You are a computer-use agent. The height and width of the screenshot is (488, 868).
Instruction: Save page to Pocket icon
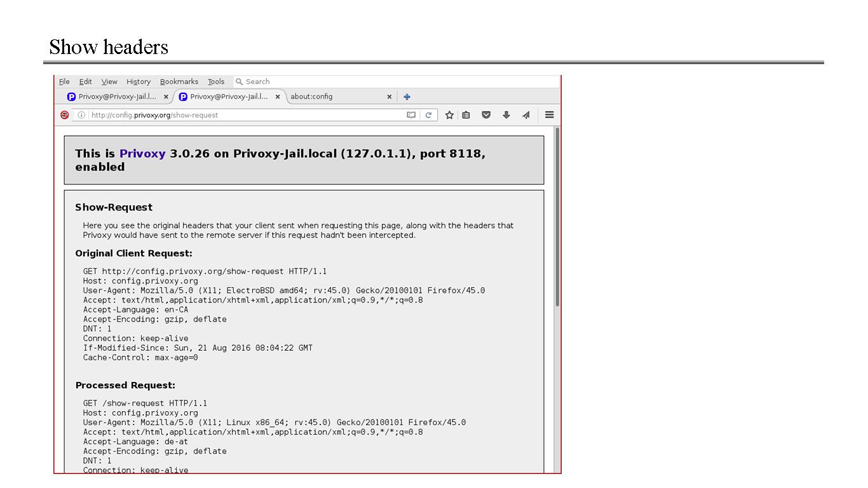click(x=486, y=115)
